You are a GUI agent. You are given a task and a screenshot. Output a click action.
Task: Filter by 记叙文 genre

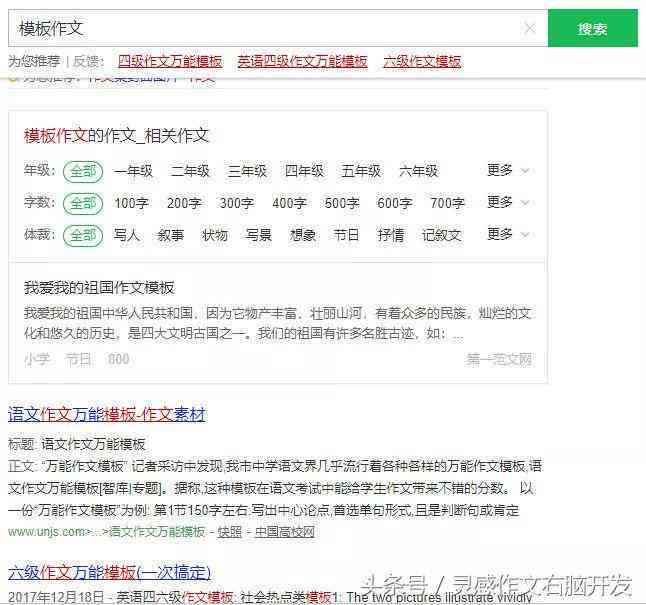click(441, 235)
